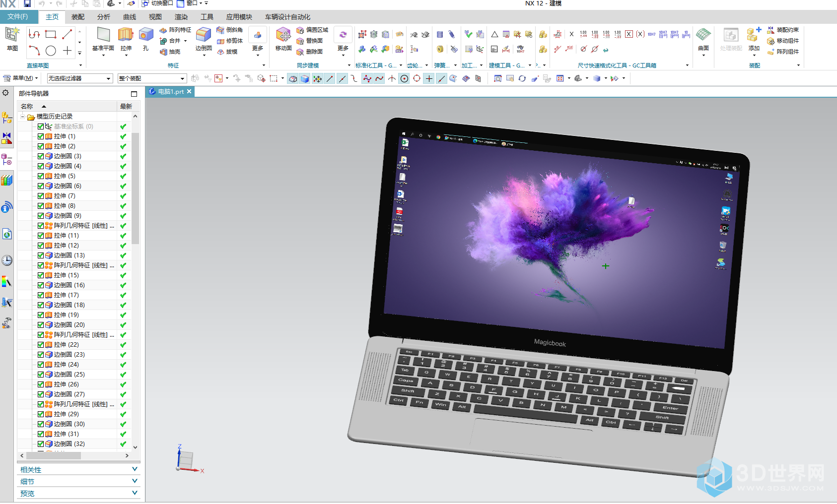Viewport: 837px width, 504px height.
Task: Click the save icon in title bar
Action: pyautogui.click(x=27, y=3)
